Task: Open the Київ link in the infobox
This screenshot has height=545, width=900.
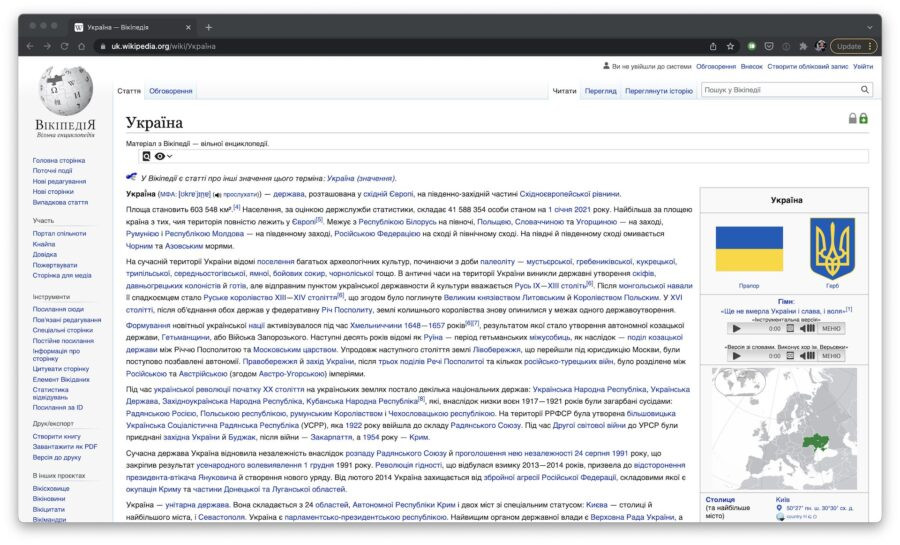Action: pos(782,500)
